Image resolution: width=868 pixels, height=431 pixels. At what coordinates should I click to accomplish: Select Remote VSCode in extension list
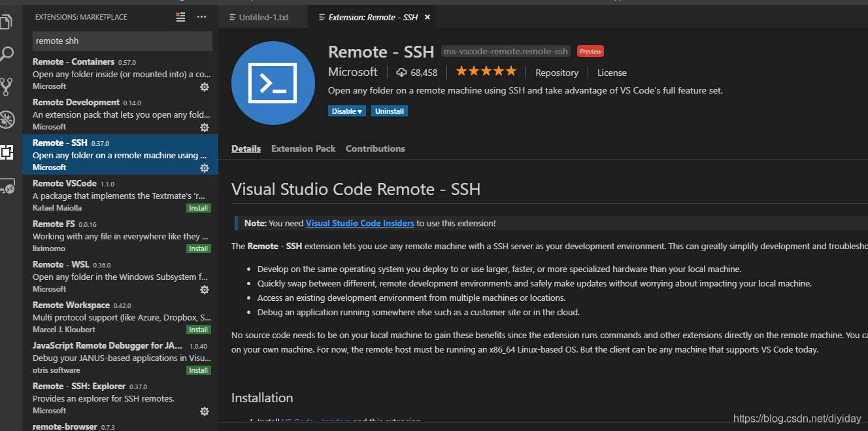coord(120,195)
